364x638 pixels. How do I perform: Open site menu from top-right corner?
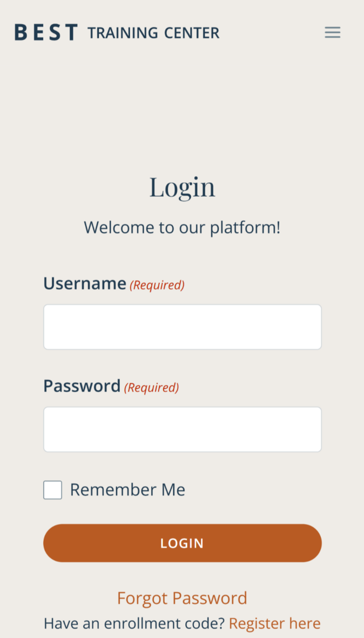point(332,32)
